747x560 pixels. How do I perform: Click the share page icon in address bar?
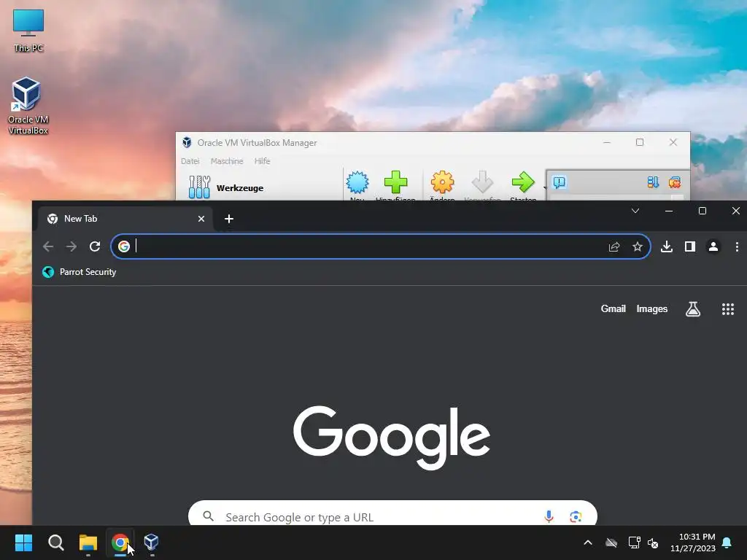click(x=614, y=246)
